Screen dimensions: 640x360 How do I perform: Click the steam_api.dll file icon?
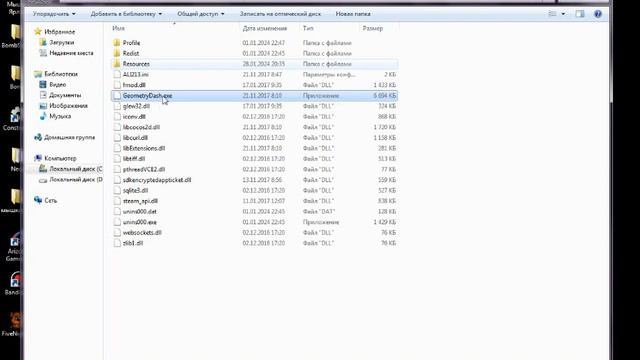coord(117,201)
